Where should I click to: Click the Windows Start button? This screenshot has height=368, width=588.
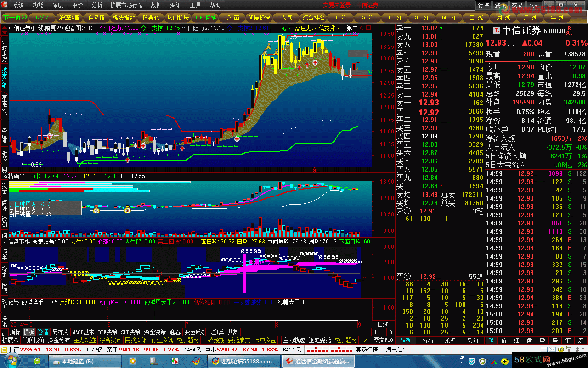pyautogui.click(x=12, y=361)
